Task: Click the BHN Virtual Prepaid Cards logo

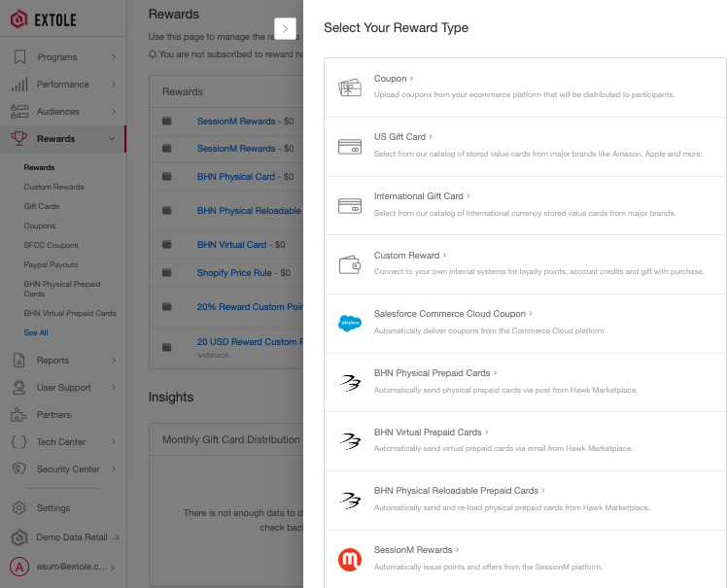Action: point(350,441)
